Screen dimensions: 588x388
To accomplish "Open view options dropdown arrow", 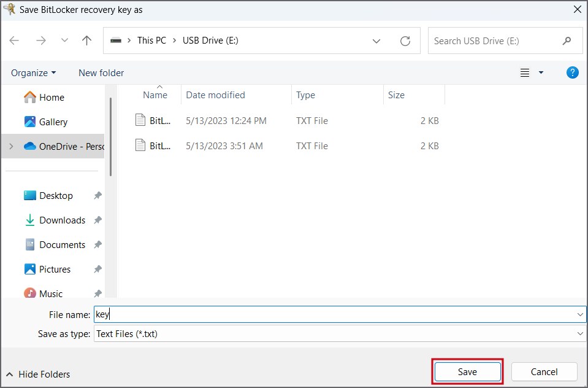I will 541,72.
